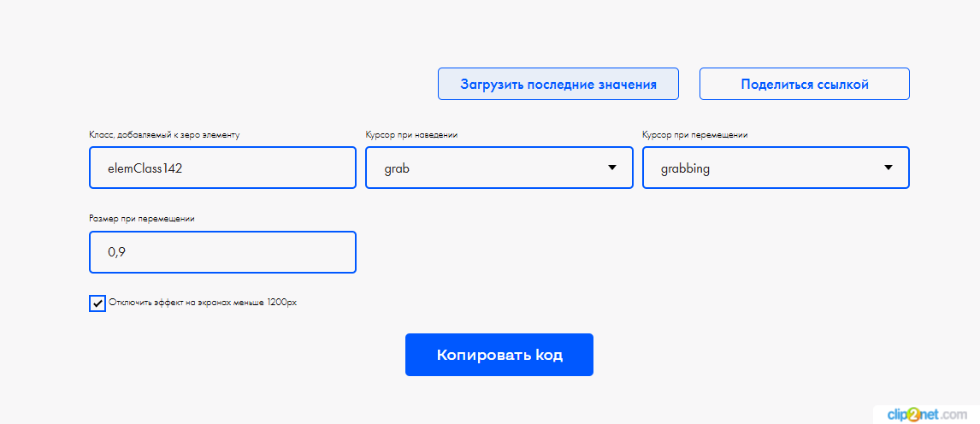Screen dimensions: 980x424
Task: Place cursor after 'elemClass142' text
Action: pyautogui.click(x=185, y=169)
